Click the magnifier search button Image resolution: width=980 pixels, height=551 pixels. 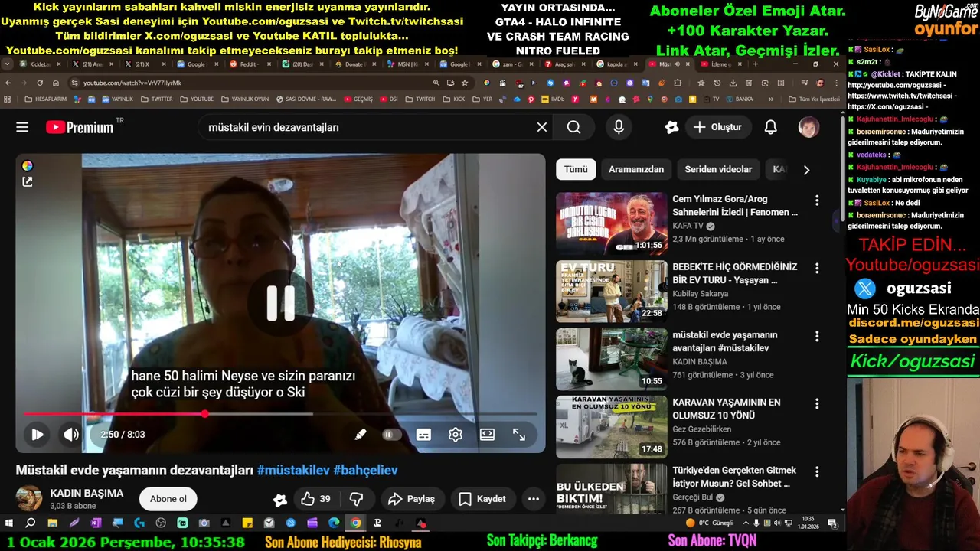573,127
